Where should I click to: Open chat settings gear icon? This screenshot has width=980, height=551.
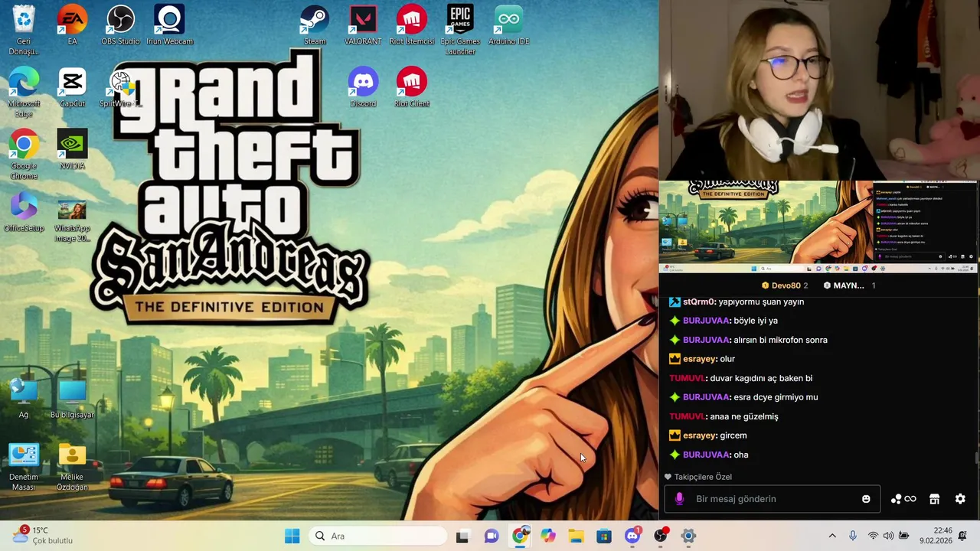(x=960, y=499)
